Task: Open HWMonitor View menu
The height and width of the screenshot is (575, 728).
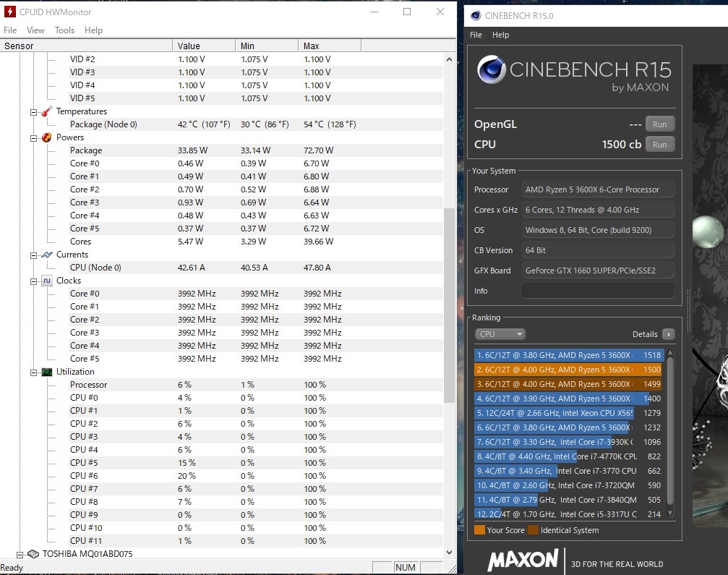Action: tap(35, 30)
